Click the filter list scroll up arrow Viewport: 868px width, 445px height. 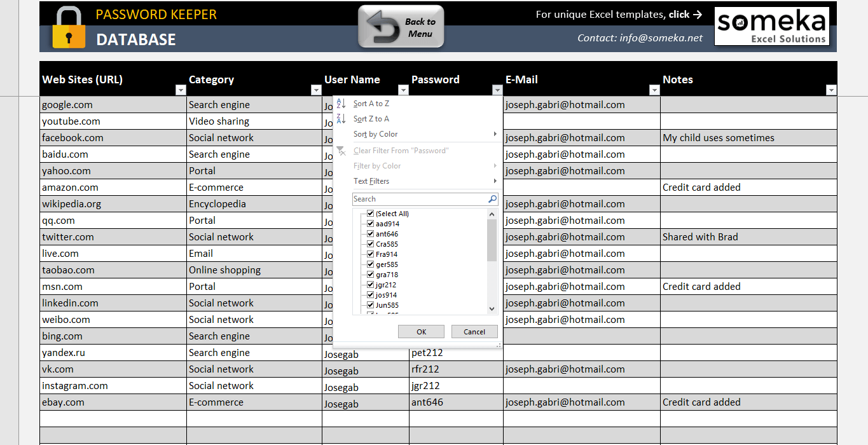[492, 215]
